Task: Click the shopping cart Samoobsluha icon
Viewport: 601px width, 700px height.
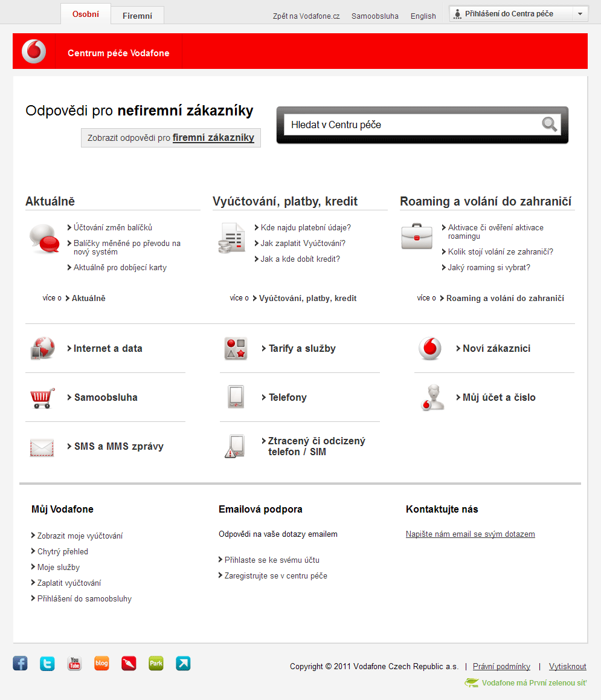Action: (42, 398)
